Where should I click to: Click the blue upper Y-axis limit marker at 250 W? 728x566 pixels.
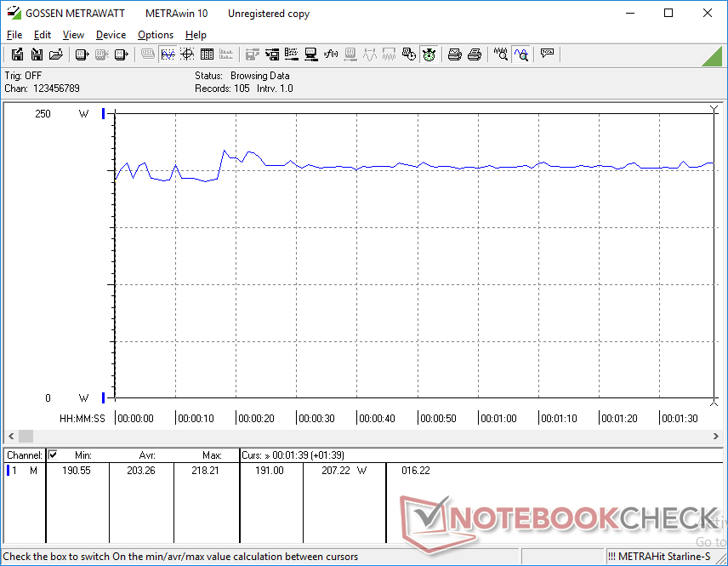pyautogui.click(x=104, y=113)
